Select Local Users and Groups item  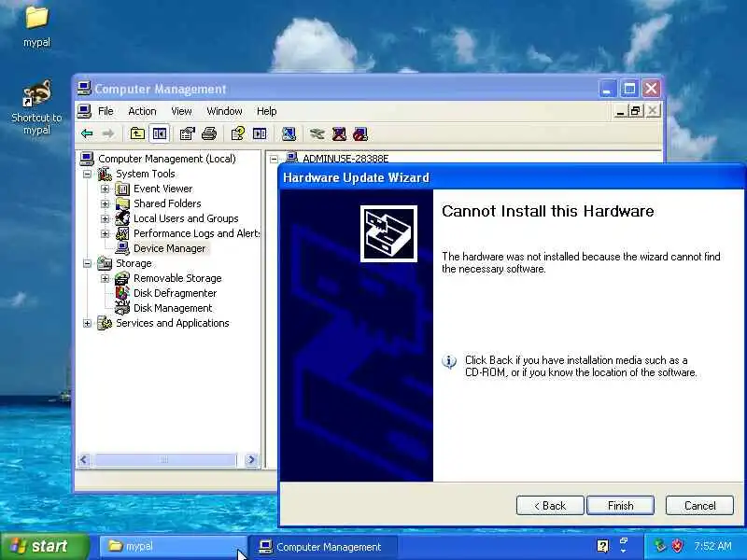tap(186, 218)
